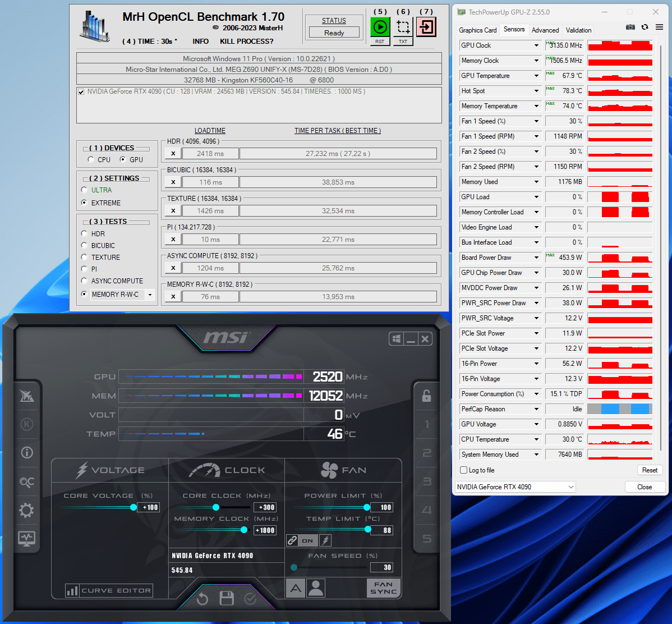This screenshot has height=624, width=672.
Task: Adjust the Core Clock slider handle
Action: (x=216, y=507)
